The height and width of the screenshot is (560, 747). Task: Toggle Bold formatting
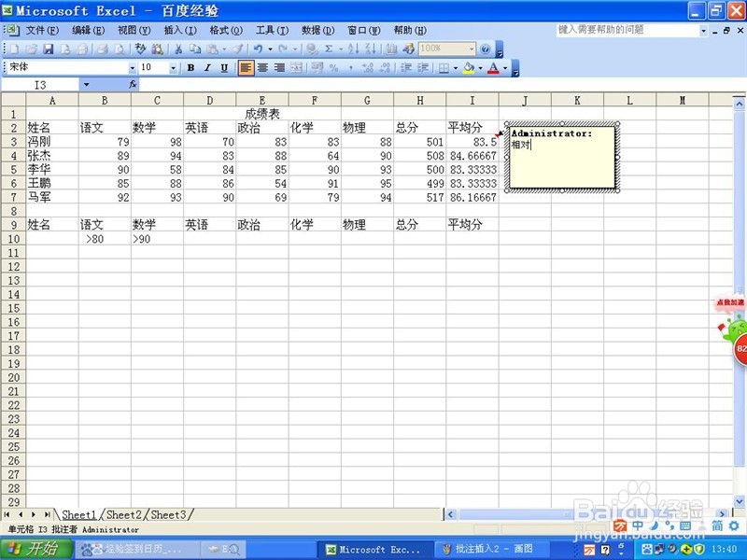190,68
